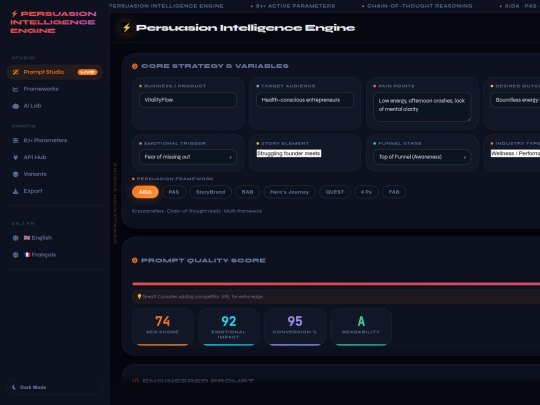Open Prompt Studio in the sidebar
Screen dimensions: 540x405
pyautogui.click(x=54, y=72)
